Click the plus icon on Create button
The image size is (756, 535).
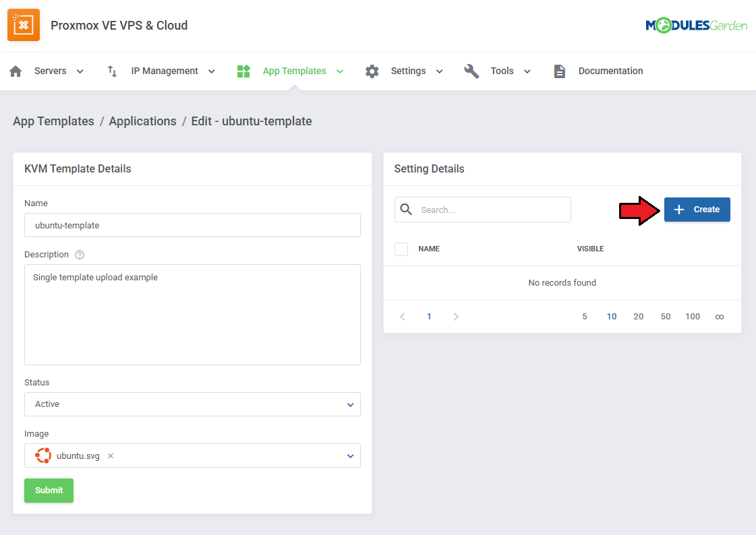click(678, 210)
